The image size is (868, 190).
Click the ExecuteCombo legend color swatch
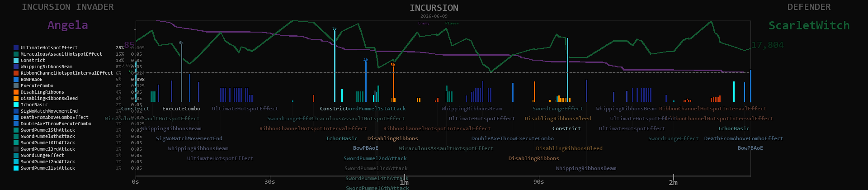pos(16,85)
